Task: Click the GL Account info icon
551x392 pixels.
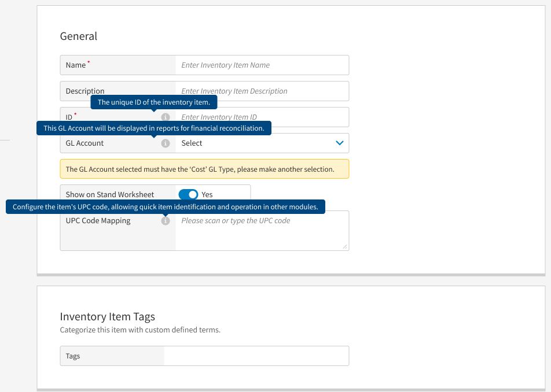Action: point(166,143)
